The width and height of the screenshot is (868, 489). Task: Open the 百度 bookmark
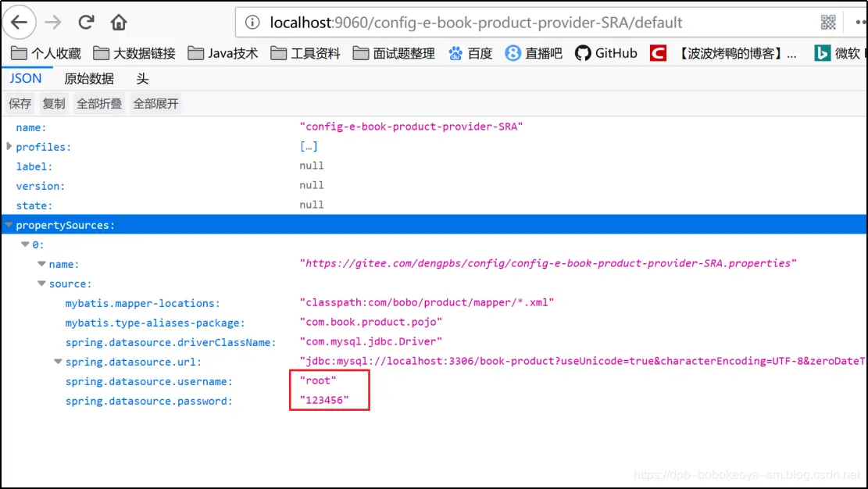pos(470,53)
